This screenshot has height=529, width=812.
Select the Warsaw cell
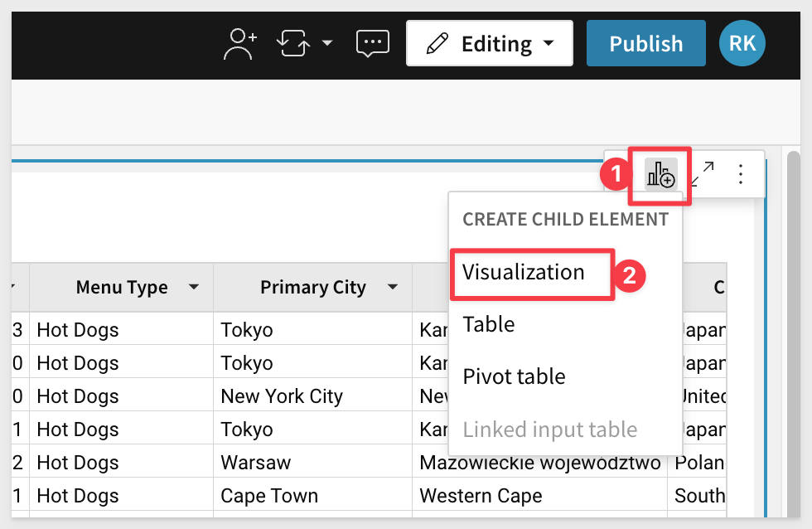coord(255,463)
